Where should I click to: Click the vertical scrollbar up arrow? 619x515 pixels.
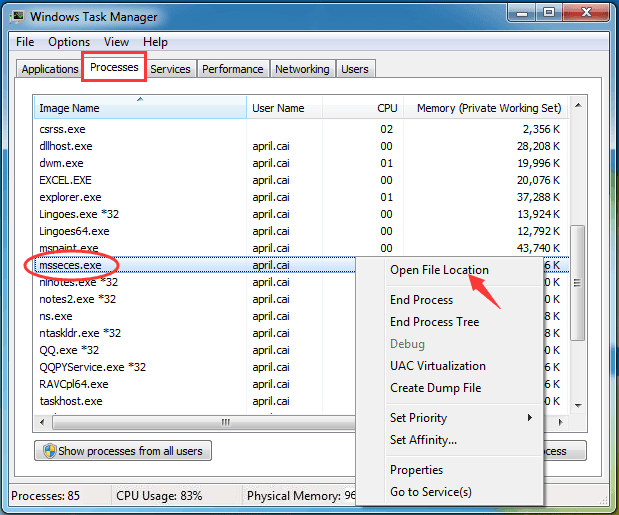click(x=578, y=105)
